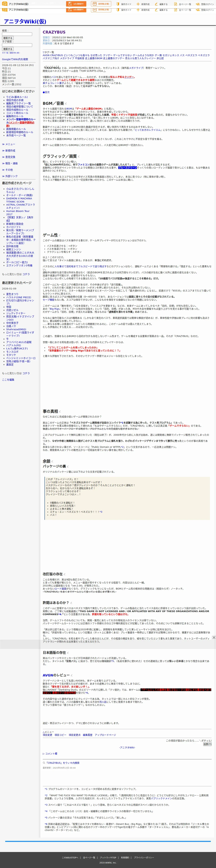Open 画像掲載のルール sidebar link
Image resolution: width=216 pixels, height=868 pixels.
point(16,129)
